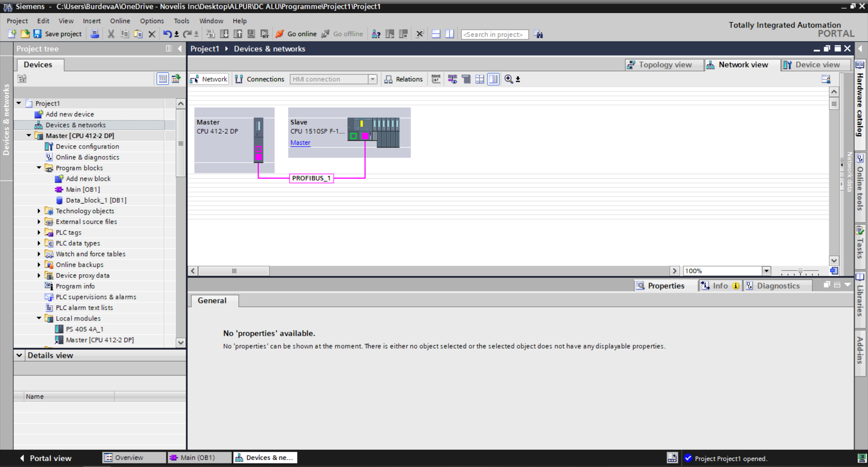Split editor space horizontally
This screenshot has width=868, height=467.
click(436, 34)
